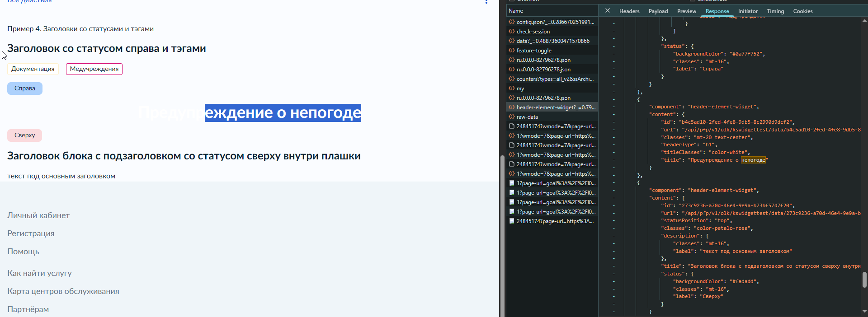
Task: Click the JSON icon next to check-session
Action: pyautogui.click(x=512, y=31)
